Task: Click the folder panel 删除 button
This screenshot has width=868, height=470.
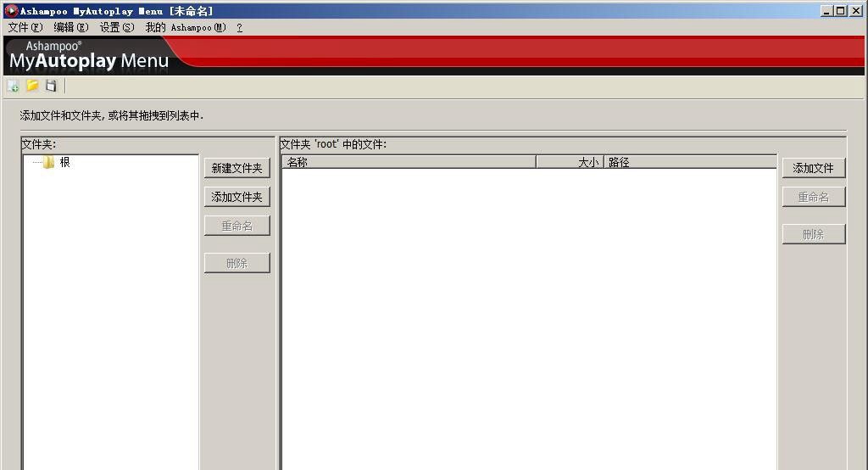Action: [237, 263]
